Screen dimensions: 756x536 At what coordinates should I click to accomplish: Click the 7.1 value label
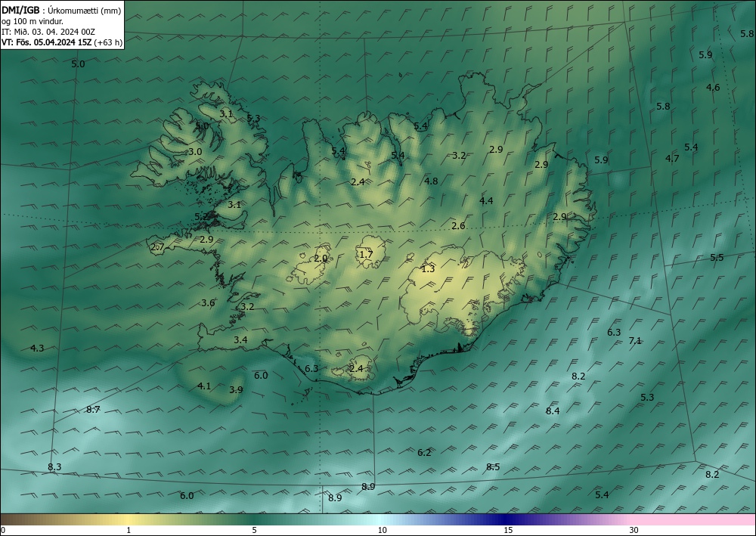click(635, 341)
